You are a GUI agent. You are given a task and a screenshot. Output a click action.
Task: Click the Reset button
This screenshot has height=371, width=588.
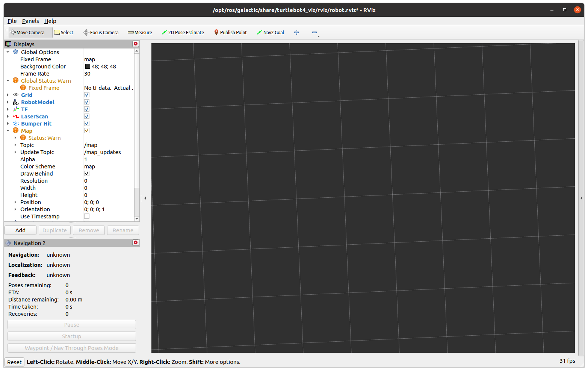(x=14, y=362)
